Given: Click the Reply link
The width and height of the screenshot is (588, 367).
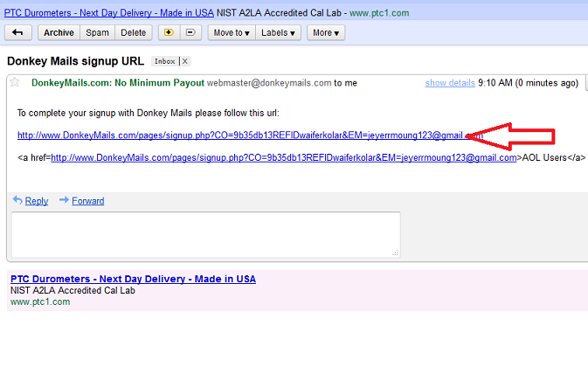Looking at the screenshot, I should (37, 201).
